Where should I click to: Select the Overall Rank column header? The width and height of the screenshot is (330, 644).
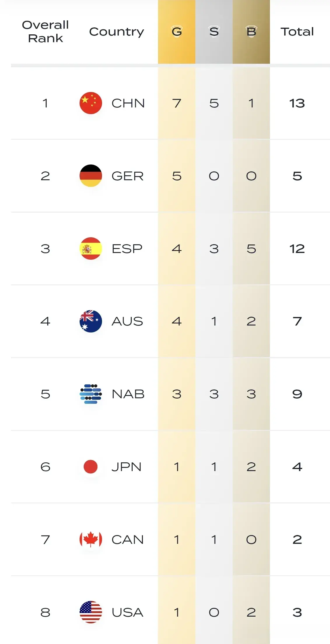coord(45,31)
